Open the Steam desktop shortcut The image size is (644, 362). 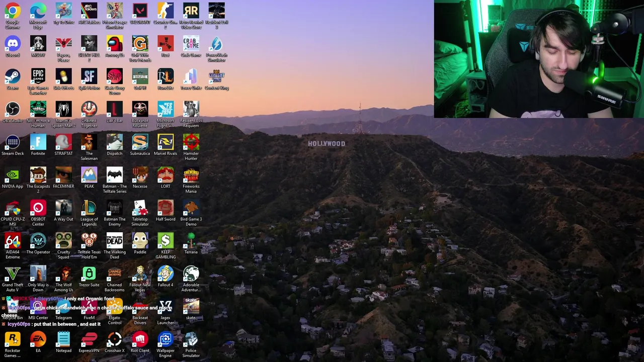pyautogui.click(x=13, y=76)
